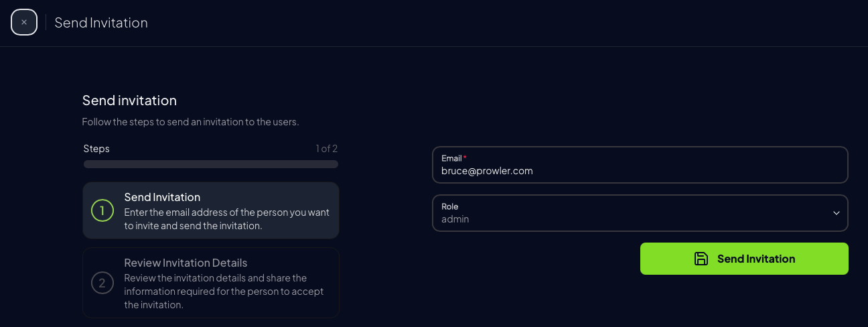868x327 pixels.
Task: Expand the Role selector showing admin
Action: (x=640, y=213)
